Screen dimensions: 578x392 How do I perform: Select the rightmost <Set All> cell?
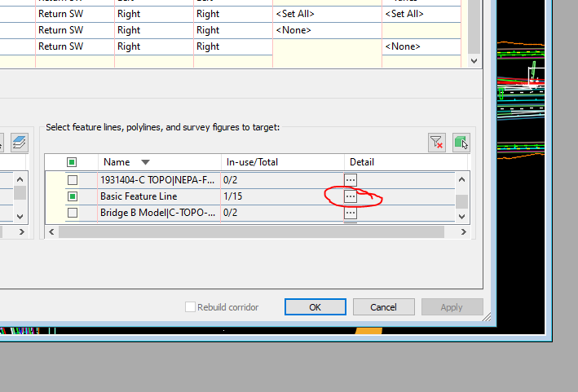click(421, 14)
